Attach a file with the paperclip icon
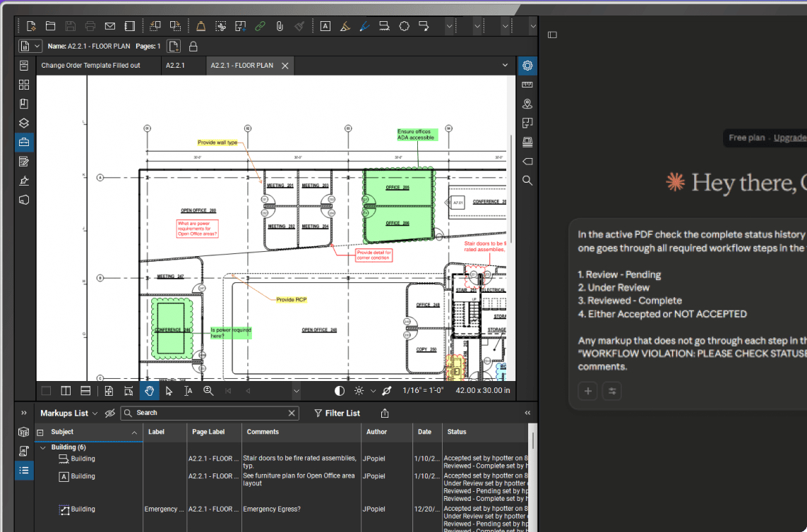 coord(280,25)
